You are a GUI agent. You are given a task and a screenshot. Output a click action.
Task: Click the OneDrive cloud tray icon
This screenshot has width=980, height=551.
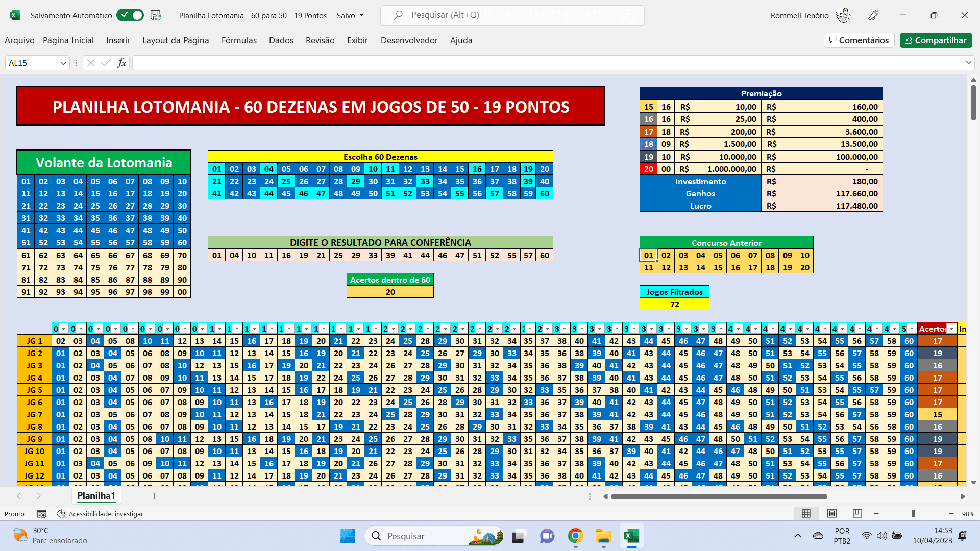coord(818,536)
